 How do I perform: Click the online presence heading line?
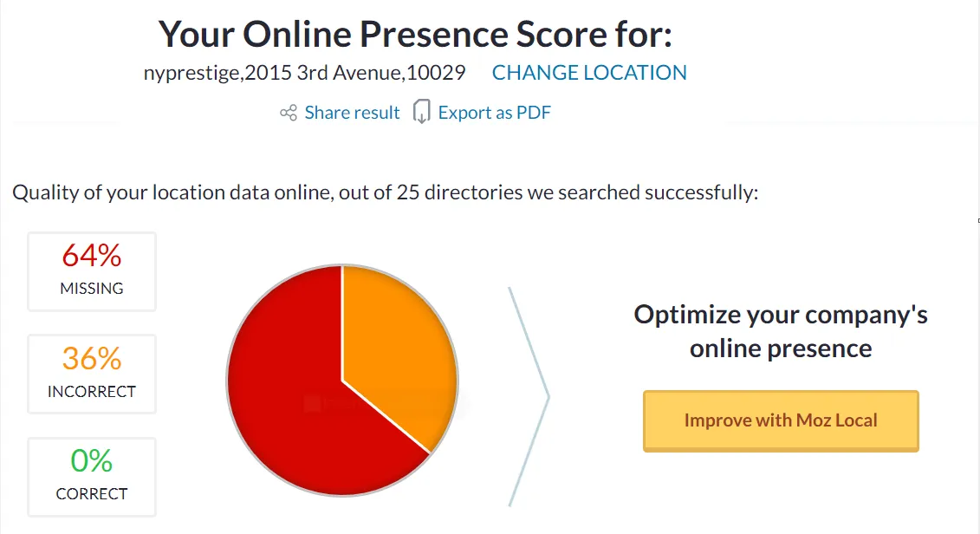pos(781,348)
